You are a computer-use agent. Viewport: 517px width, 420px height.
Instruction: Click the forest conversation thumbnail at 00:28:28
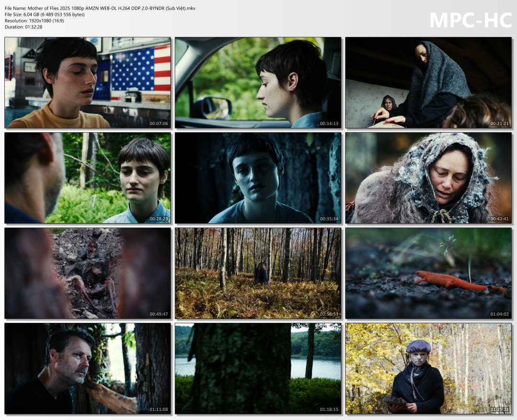point(88,178)
